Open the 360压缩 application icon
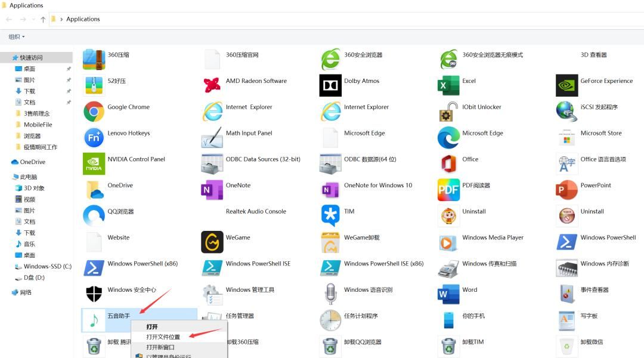This screenshot has height=358, width=644. [94, 59]
